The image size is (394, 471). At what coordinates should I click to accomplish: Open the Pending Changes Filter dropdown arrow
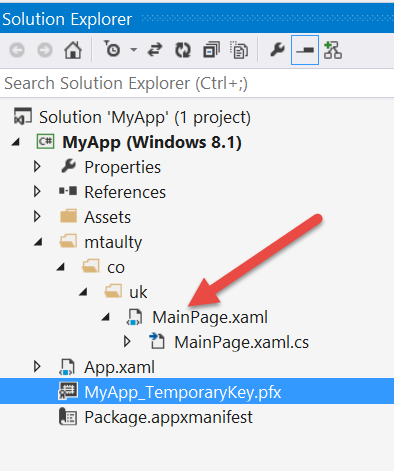[134, 50]
